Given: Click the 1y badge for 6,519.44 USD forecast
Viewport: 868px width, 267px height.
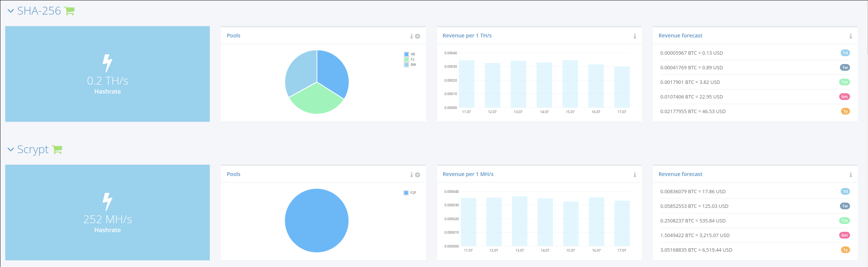Looking at the screenshot, I should tap(845, 250).
